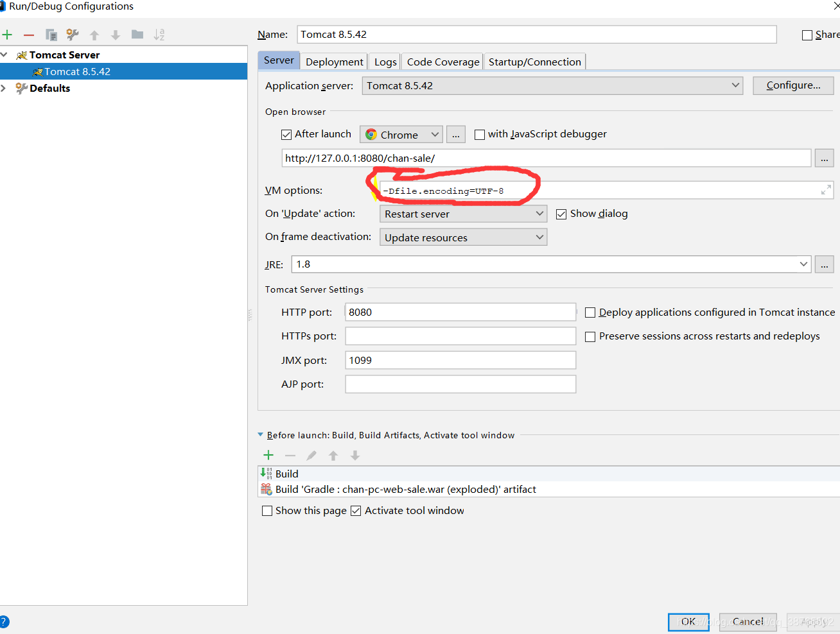This screenshot has width=840, height=634.
Task: Enable Deploy applications configured in Tomcat instance
Action: pyautogui.click(x=590, y=313)
